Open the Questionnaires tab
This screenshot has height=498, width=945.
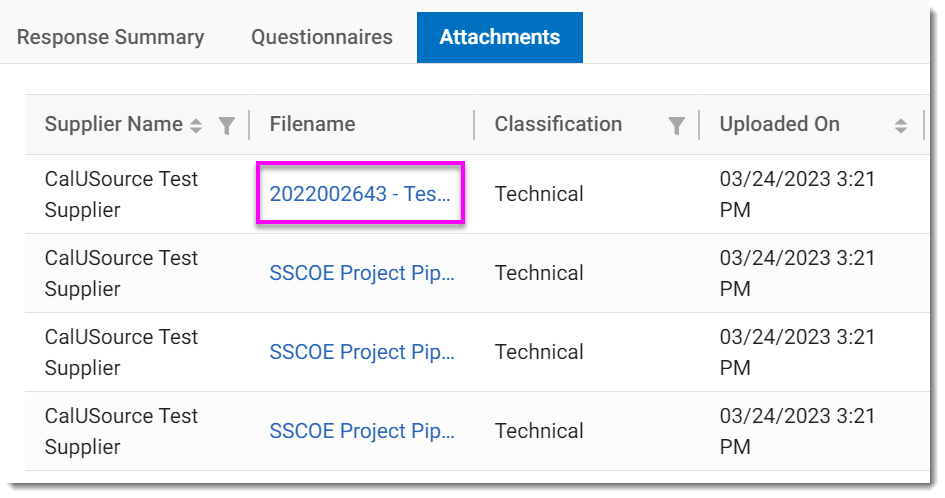click(x=321, y=37)
